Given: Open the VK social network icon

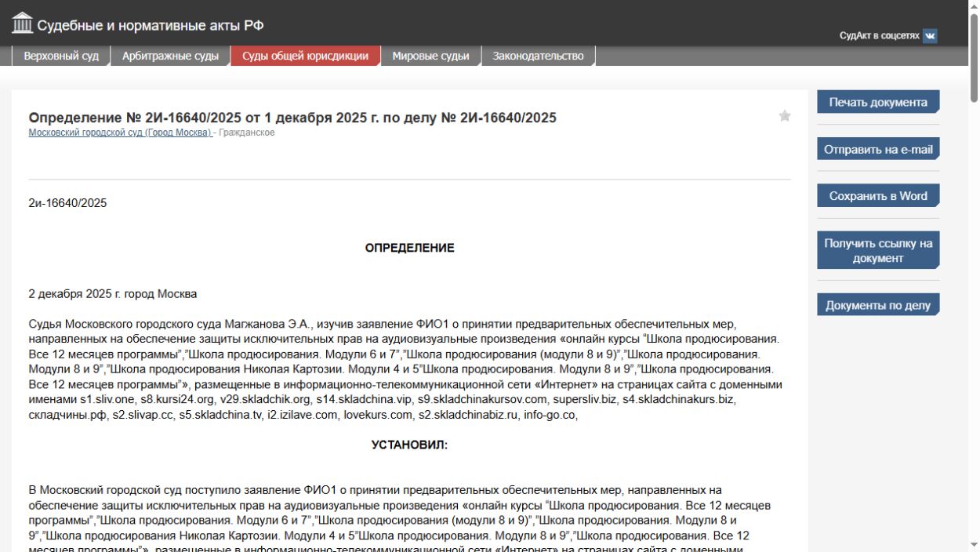Looking at the screenshot, I should pos(930,35).
